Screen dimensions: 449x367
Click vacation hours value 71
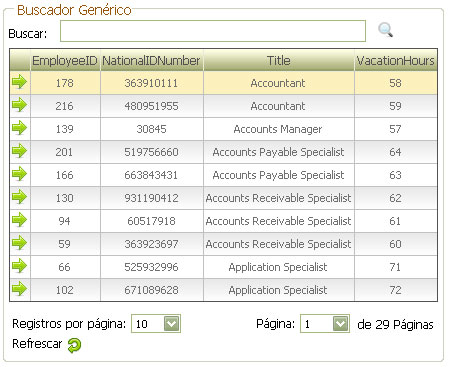click(395, 267)
